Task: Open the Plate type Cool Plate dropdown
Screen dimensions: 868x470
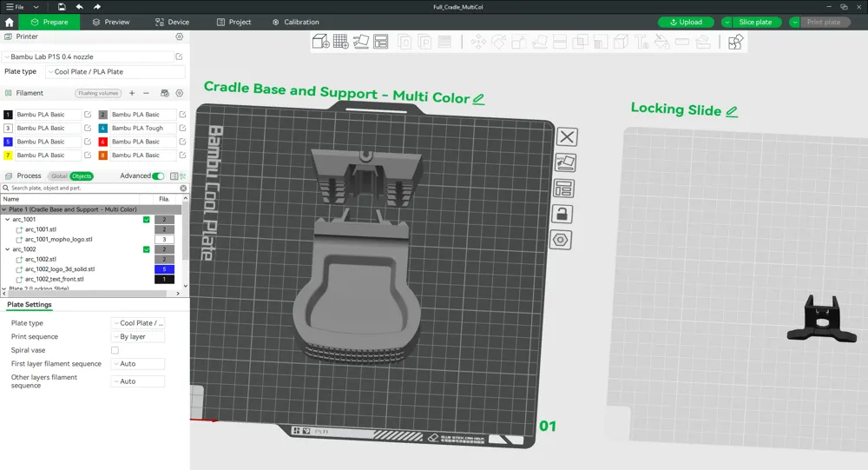Action: coord(115,71)
